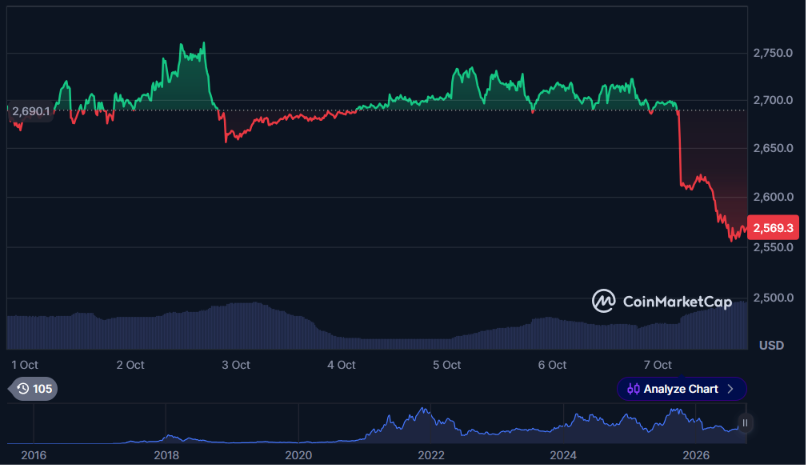Select 2022 on the overview timeline
806x465 pixels.
[x=431, y=455]
